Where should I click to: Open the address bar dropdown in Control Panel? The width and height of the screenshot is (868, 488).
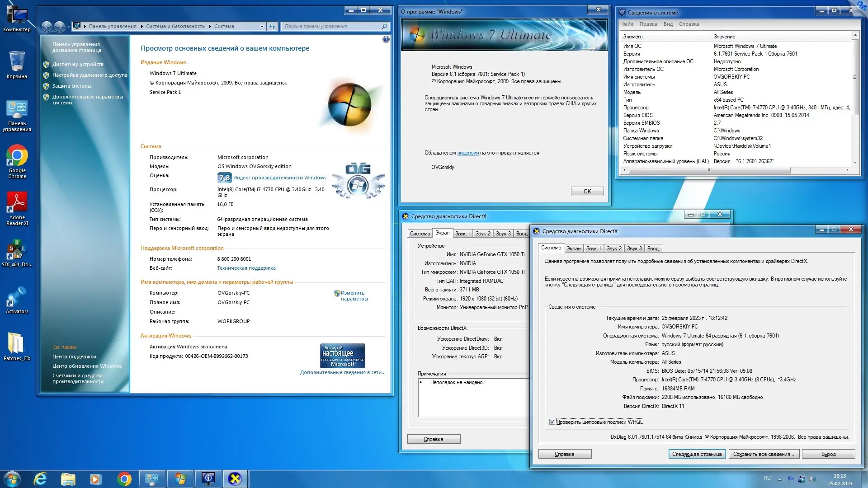(262, 26)
